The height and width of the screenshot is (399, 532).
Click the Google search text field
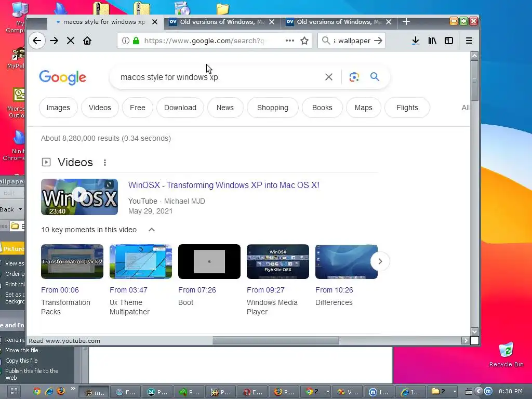click(217, 77)
